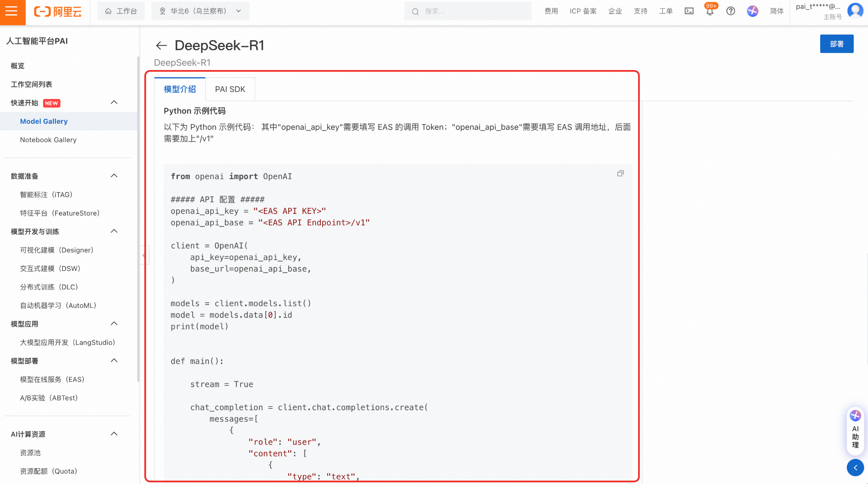Screen dimensions: 868x484
Task: Open Notebook Gallery in the sidebar
Action: (48, 140)
